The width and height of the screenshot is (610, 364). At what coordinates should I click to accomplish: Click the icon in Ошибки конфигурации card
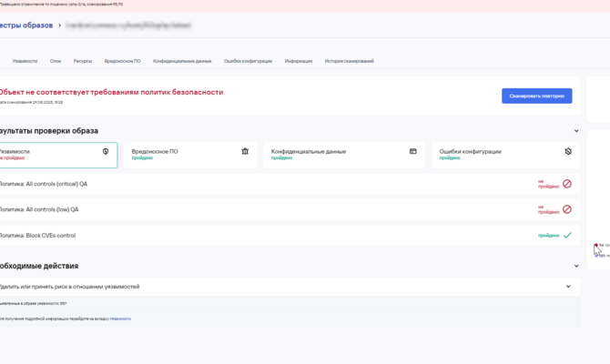568,151
